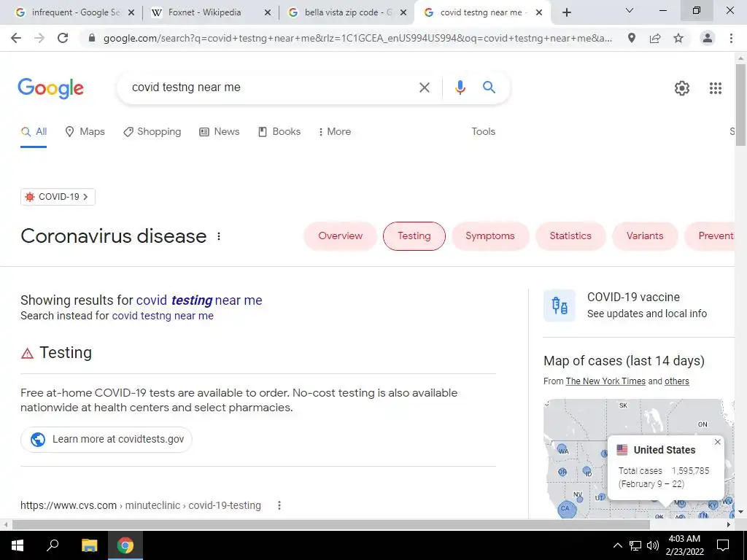Expand the More search filters
747x560 pixels.
pos(334,131)
